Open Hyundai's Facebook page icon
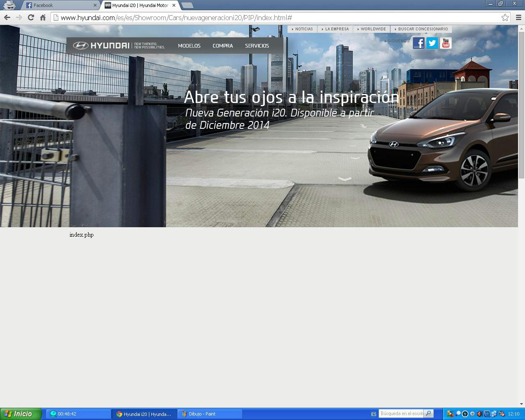The width and height of the screenshot is (525, 420). [x=419, y=43]
